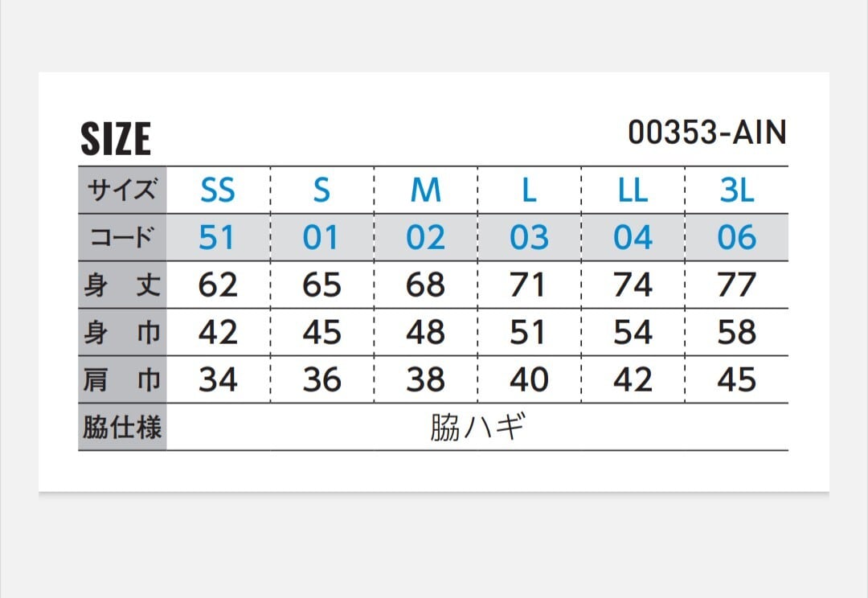
Task: Click the 脇仕様 row label
Action: (x=122, y=428)
